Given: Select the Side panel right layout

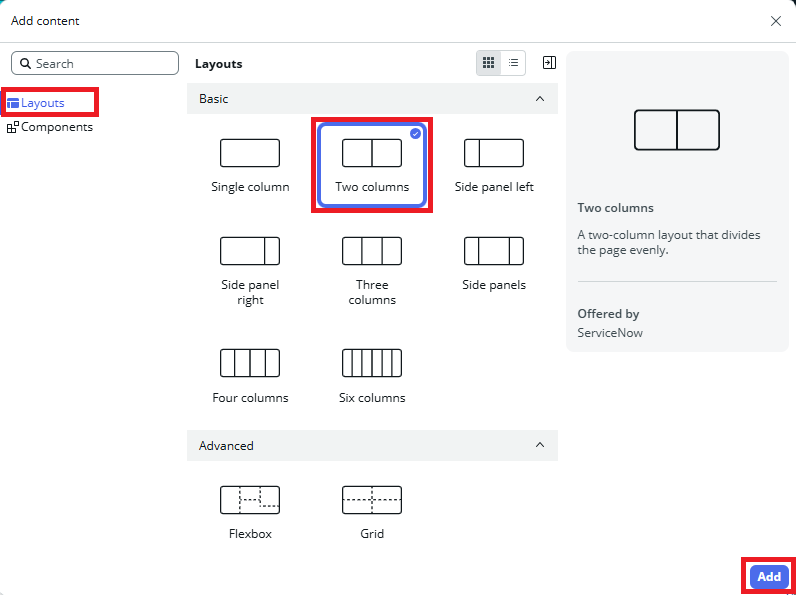Looking at the screenshot, I should (250, 251).
